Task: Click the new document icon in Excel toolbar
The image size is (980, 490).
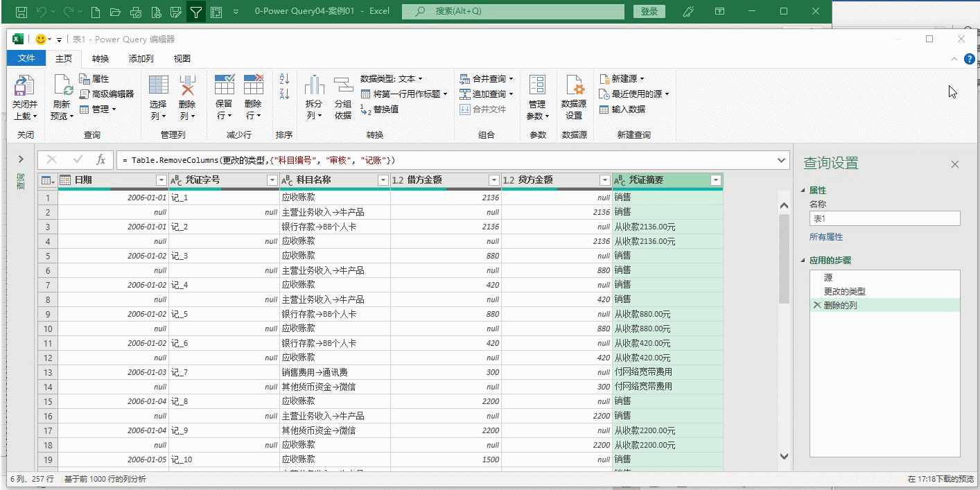Action: click(x=96, y=11)
